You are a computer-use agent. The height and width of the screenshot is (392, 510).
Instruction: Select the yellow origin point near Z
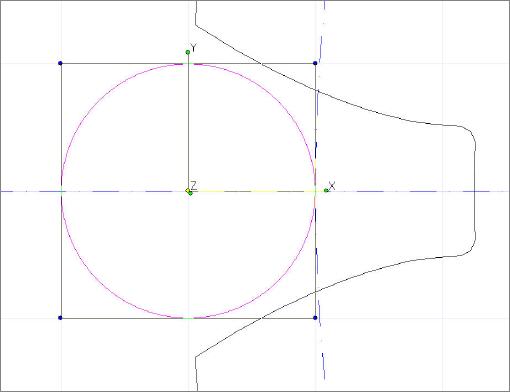click(x=188, y=191)
